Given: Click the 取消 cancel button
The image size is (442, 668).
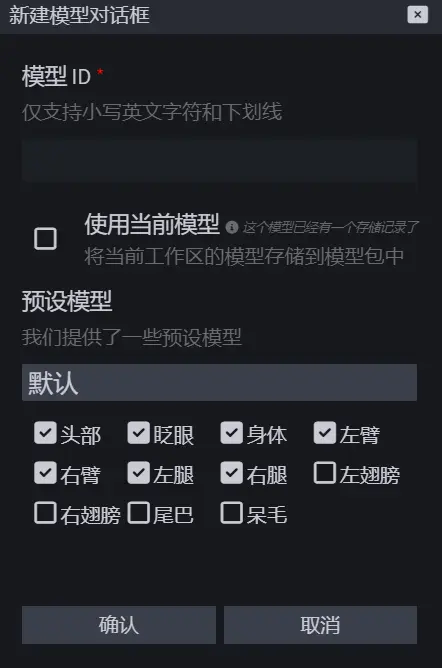Looking at the screenshot, I should pos(320,625).
